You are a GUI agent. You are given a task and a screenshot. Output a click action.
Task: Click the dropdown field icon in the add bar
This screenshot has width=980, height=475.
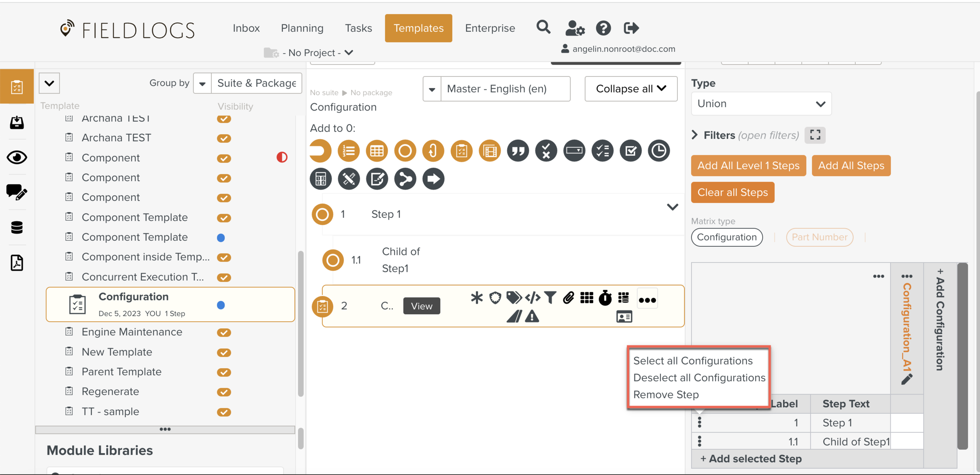pyautogui.click(x=574, y=151)
